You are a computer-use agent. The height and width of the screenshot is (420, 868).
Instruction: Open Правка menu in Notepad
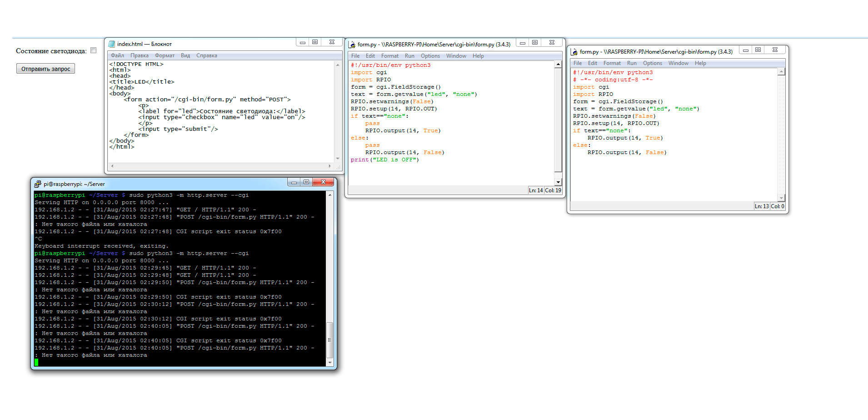(140, 55)
